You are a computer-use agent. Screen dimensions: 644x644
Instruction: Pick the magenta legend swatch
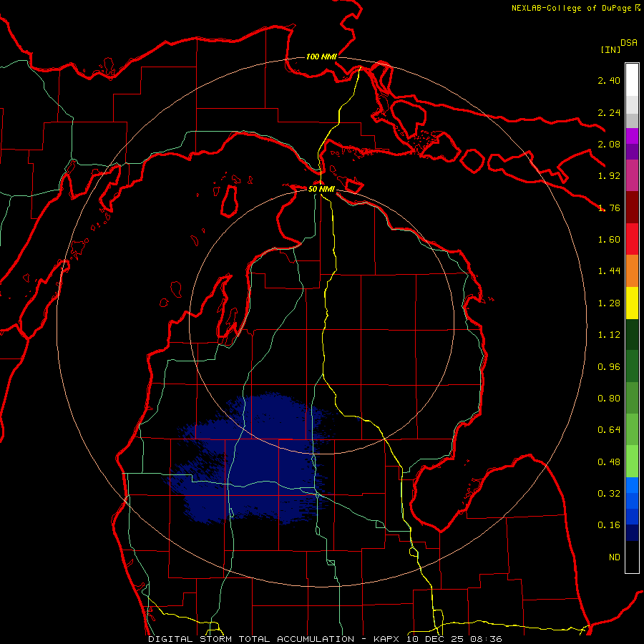click(x=632, y=175)
